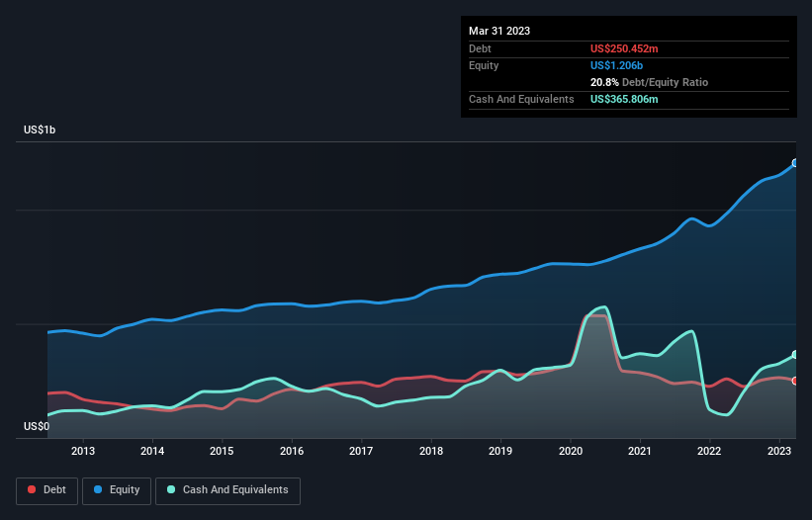Viewport: 812px width, 520px height.
Task: Select the red Debt endpoint marker
Action: click(795, 381)
